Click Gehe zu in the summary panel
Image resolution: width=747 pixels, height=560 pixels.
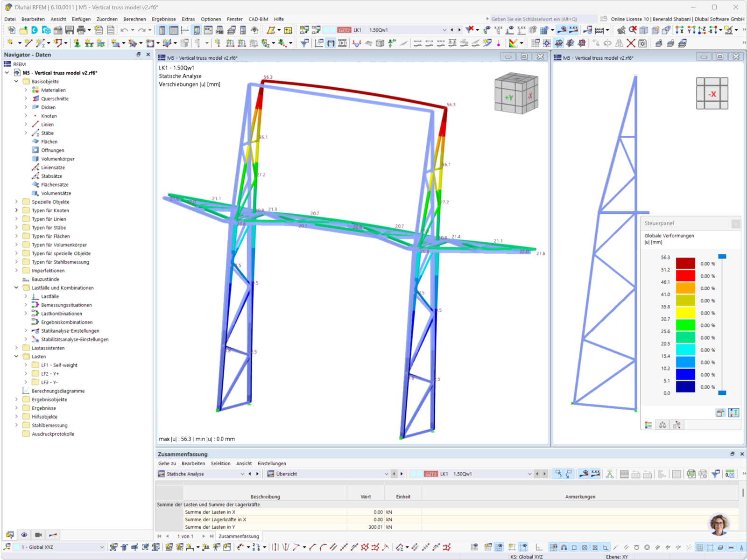pyautogui.click(x=167, y=463)
